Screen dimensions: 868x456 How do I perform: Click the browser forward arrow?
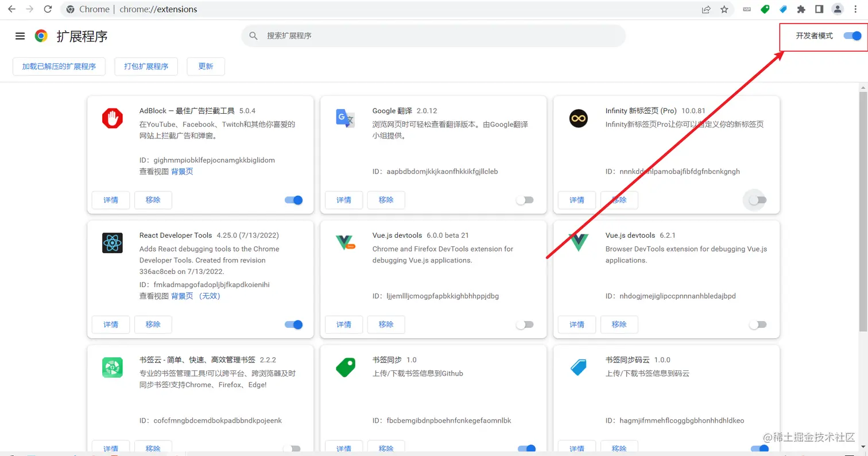coord(30,9)
